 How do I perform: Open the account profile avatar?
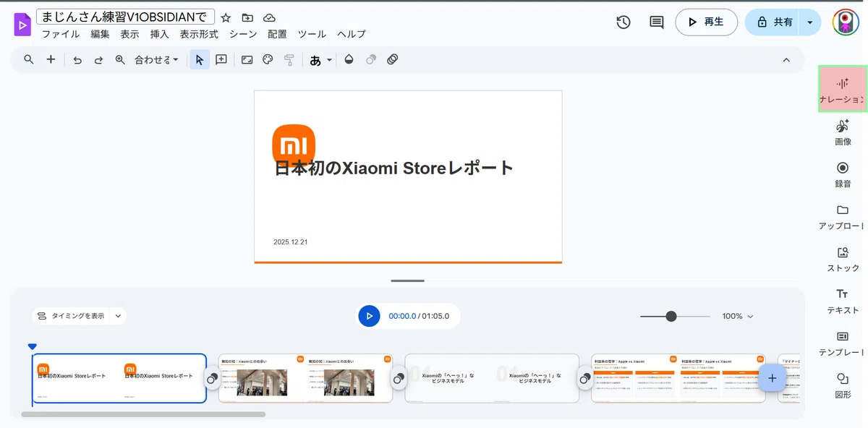click(x=846, y=22)
